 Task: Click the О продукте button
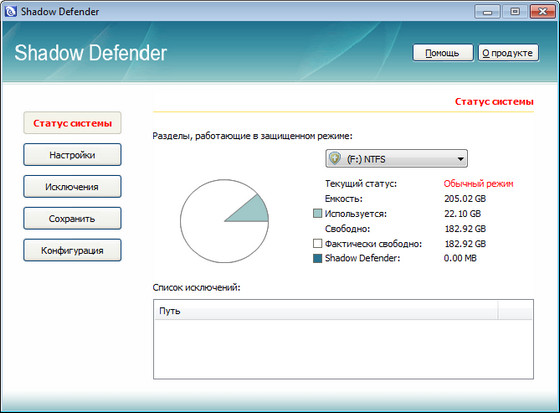tap(508, 53)
